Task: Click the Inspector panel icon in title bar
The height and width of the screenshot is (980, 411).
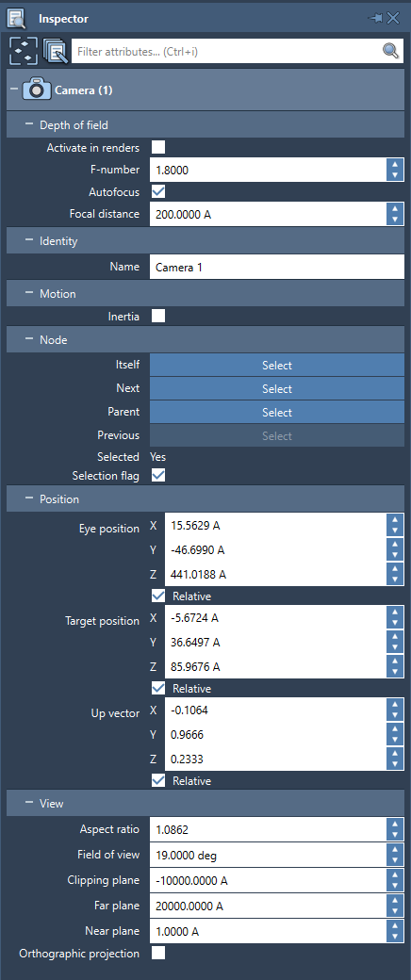Action: (x=17, y=19)
